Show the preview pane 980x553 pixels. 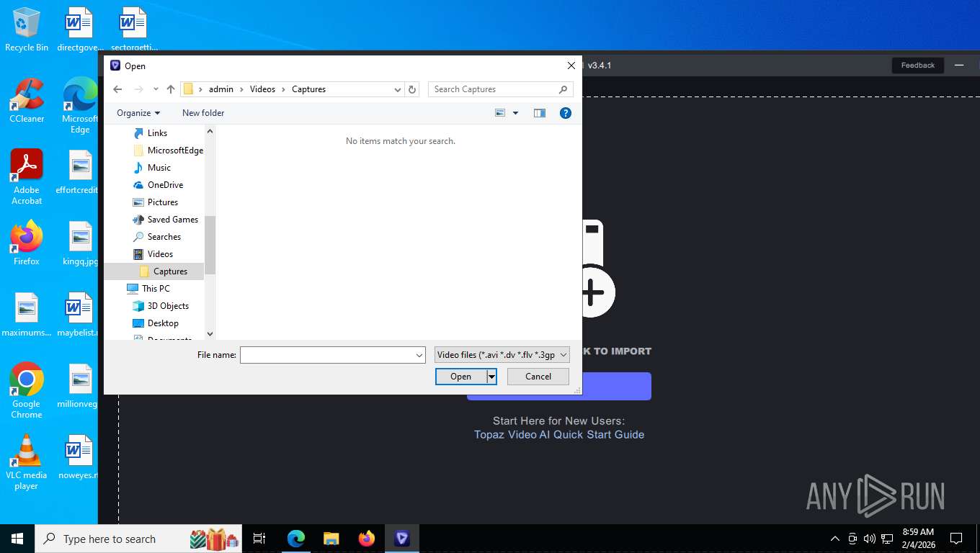point(540,113)
